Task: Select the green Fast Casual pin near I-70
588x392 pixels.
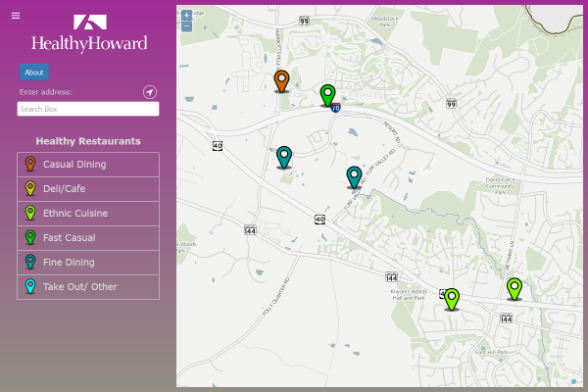Action: (327, 95)
